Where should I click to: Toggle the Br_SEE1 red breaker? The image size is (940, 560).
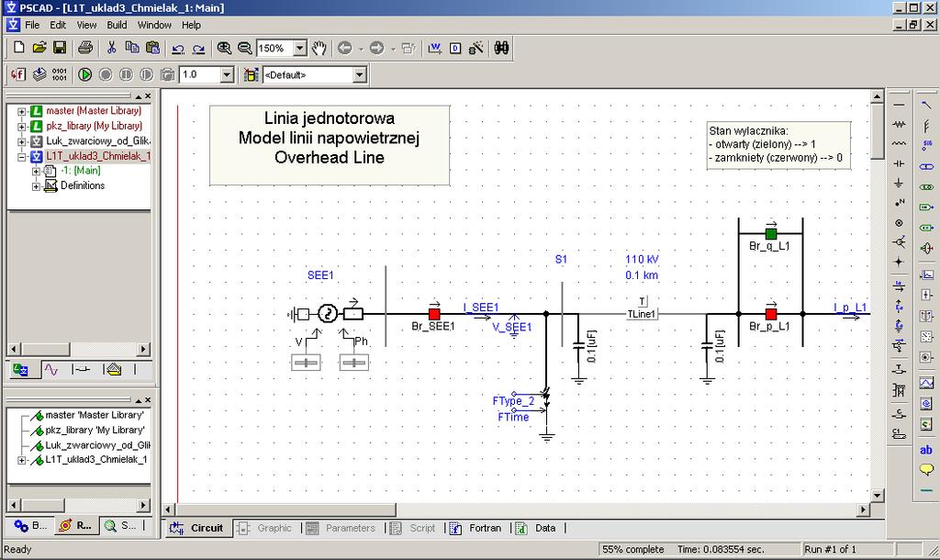point(434,314)
